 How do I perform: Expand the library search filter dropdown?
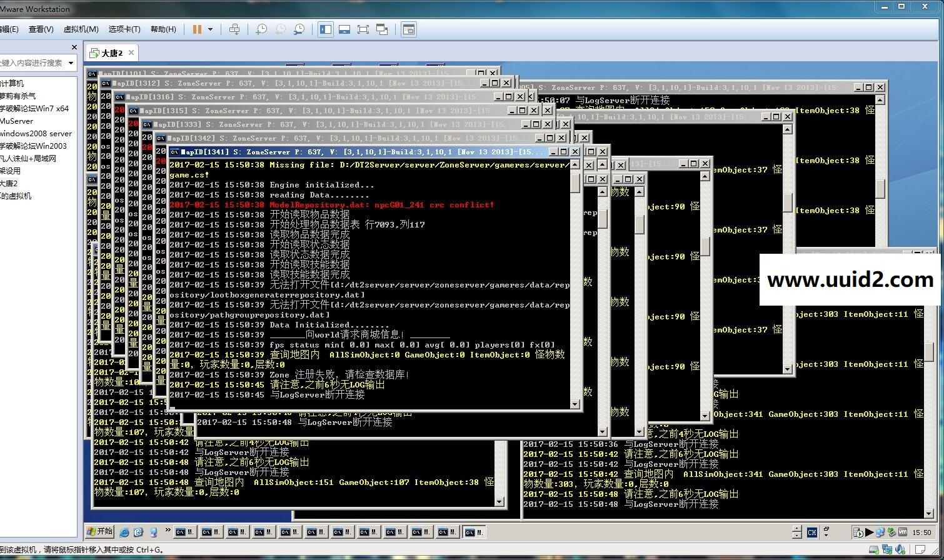pyautogui.click(x=71, y=63)
